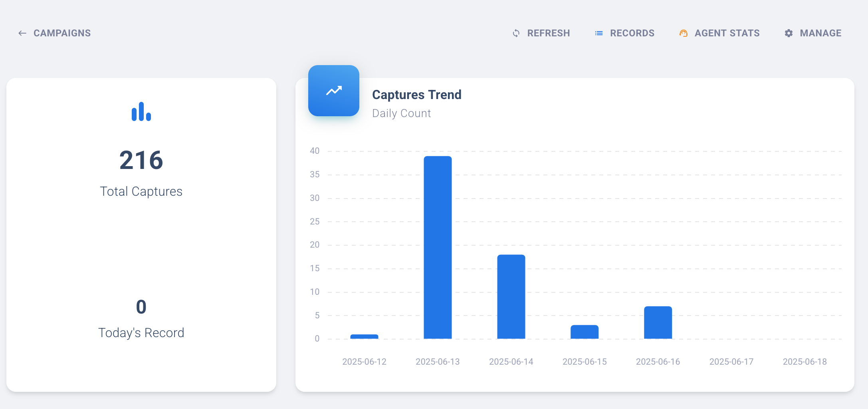Image resolution: width=868 pixels, height=409 pixels.
Task: Click the Daily Count subtitle
Action: click(402, 113)
